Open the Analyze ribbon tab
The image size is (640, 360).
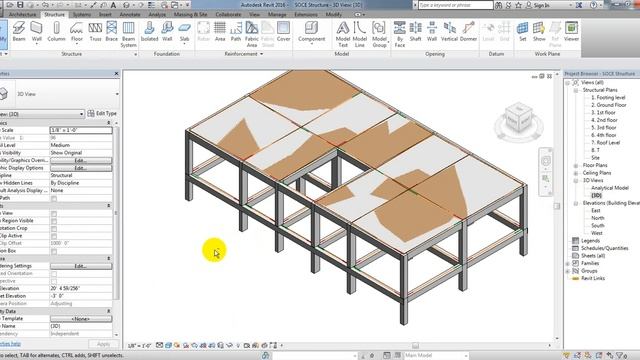(157, 14)
